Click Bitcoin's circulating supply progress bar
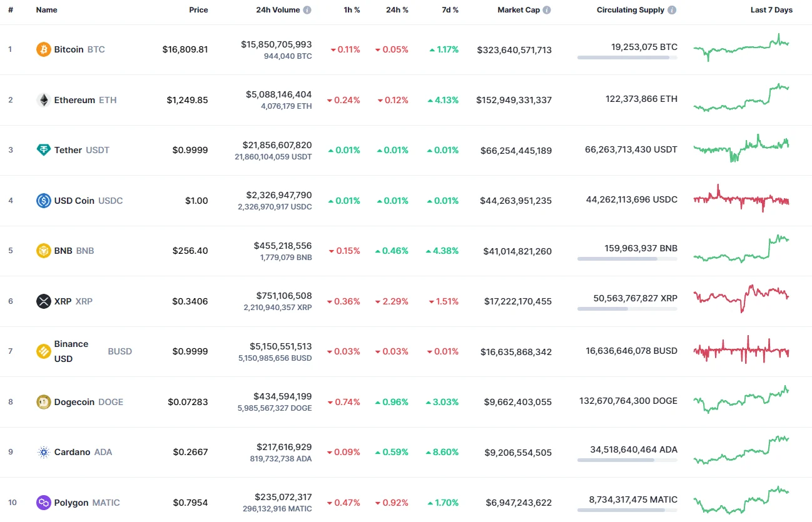 pos(626,58)
